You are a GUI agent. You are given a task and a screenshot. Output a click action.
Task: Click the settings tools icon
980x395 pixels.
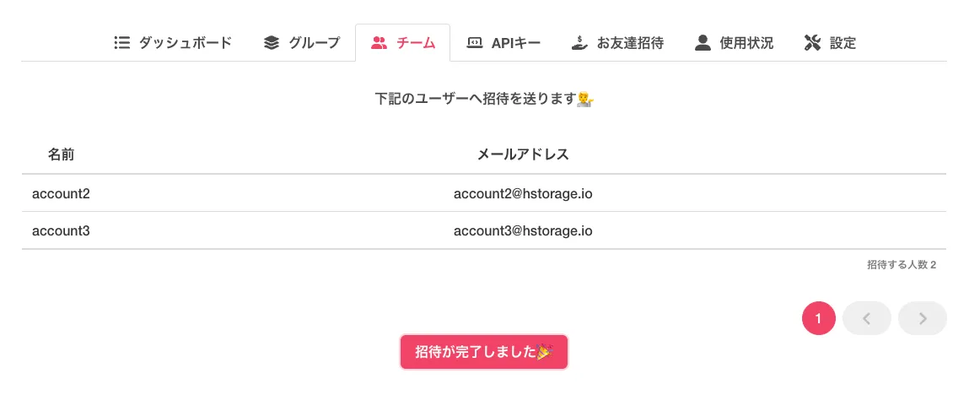pyautogui.click(x=813, y=42)
